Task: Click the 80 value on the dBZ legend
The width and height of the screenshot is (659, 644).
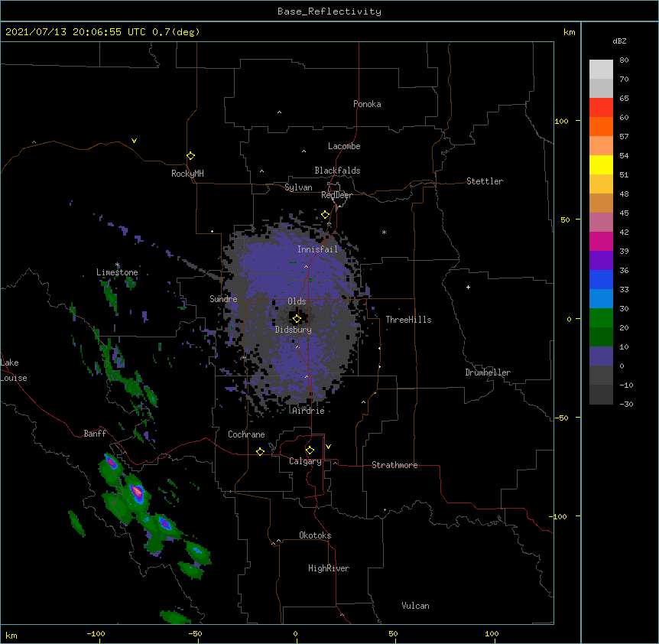Action: [624, 60]
